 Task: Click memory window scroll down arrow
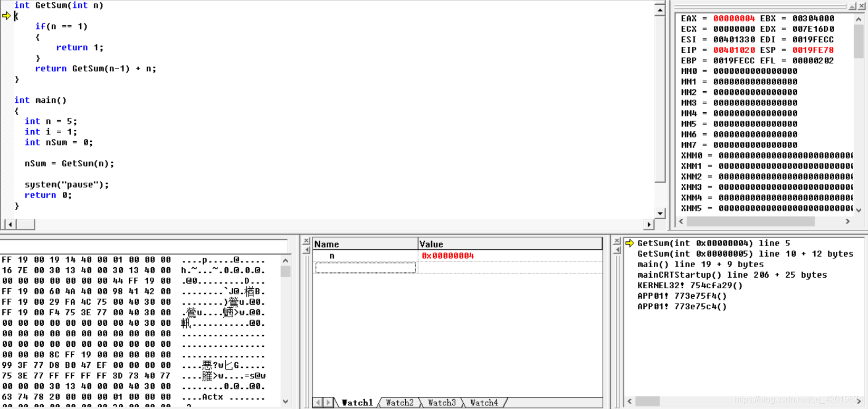285,402
